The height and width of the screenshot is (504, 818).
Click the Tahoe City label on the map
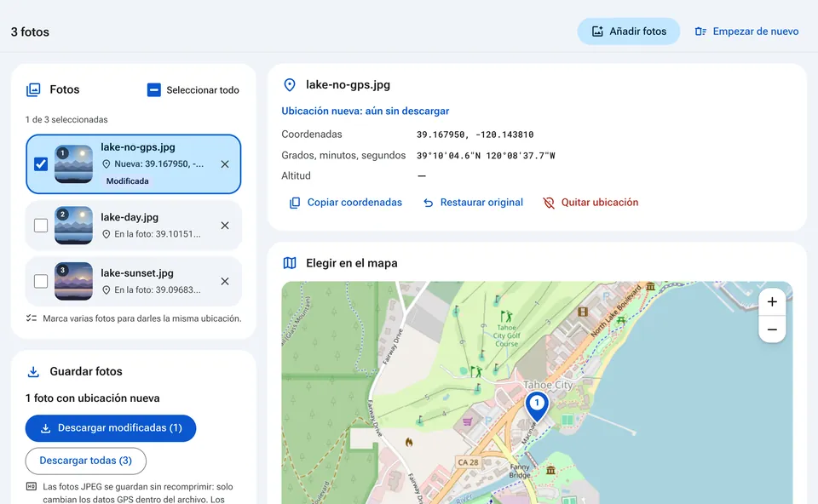[x=548, y=385]
